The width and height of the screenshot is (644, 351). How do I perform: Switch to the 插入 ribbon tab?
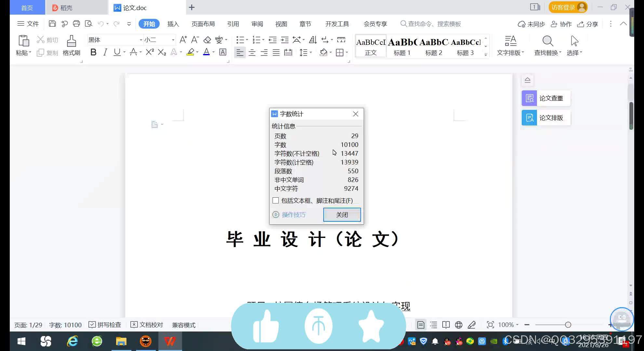click(x=173, y=24)
